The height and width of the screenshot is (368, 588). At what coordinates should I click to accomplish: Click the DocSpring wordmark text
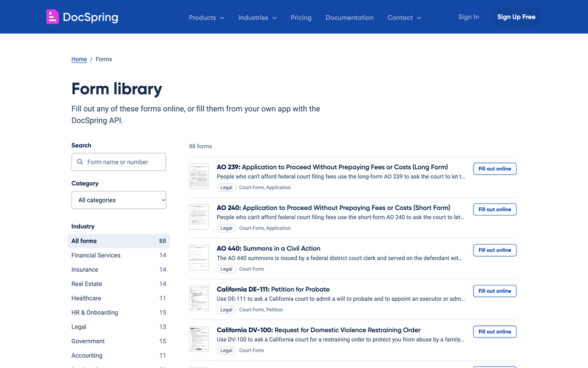90,17
